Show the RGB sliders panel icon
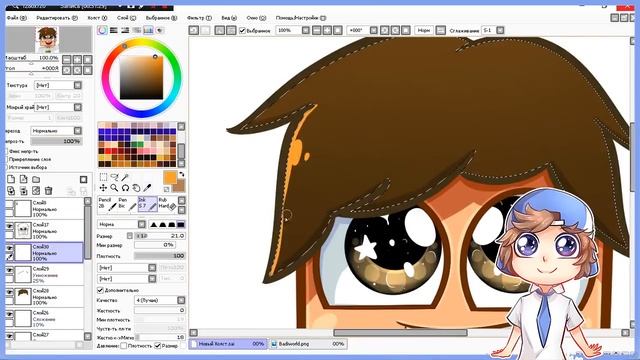Screen dimensions: 640x360 (114, 30)
